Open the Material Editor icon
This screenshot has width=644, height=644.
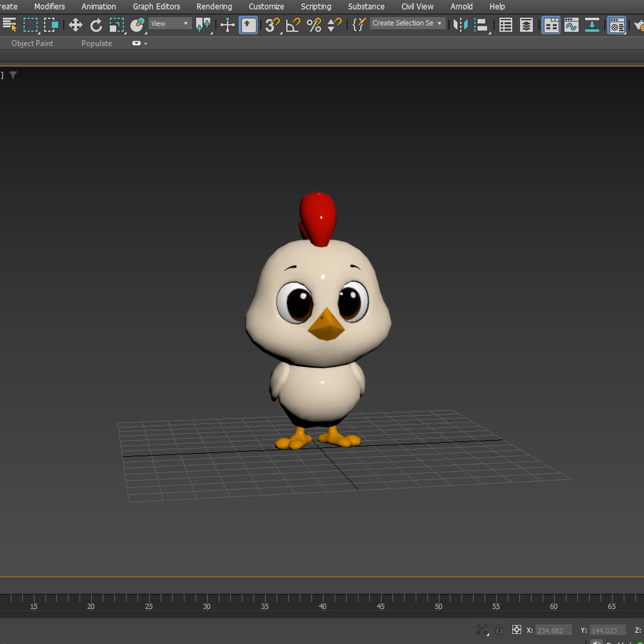click(617, 24)
